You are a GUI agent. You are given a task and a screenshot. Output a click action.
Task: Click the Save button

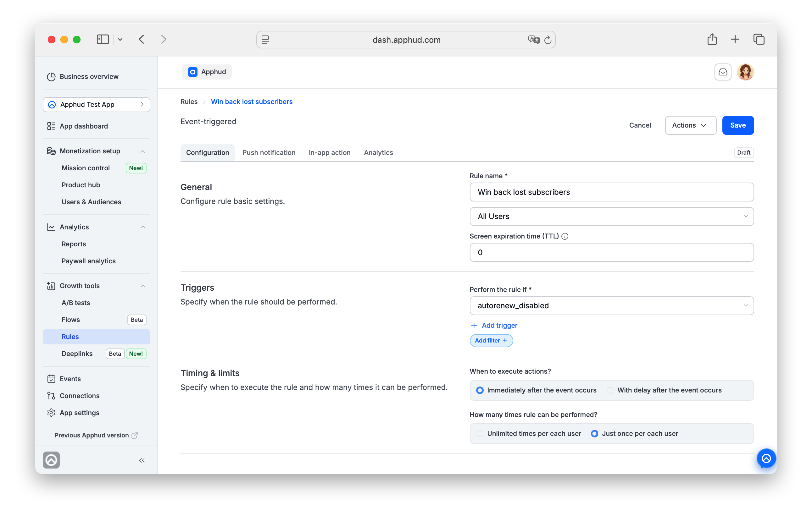pos(737,125)
